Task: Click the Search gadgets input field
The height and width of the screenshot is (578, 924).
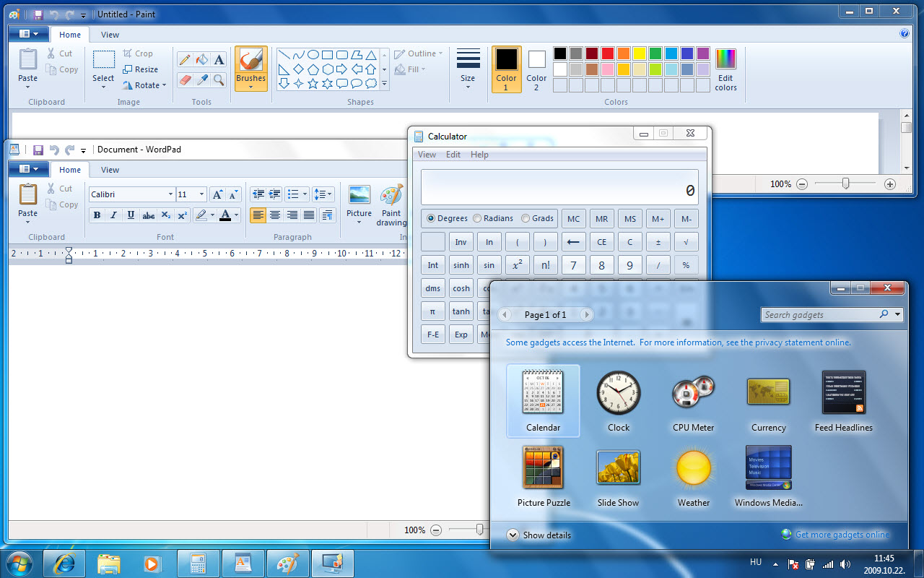Action: (819, 315)
